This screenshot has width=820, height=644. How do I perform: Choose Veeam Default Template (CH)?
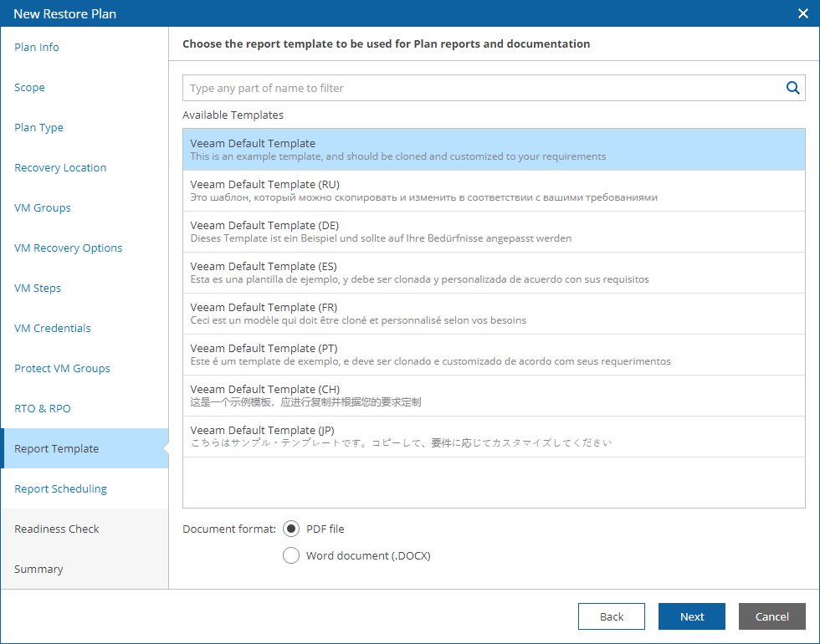[494, 396]
